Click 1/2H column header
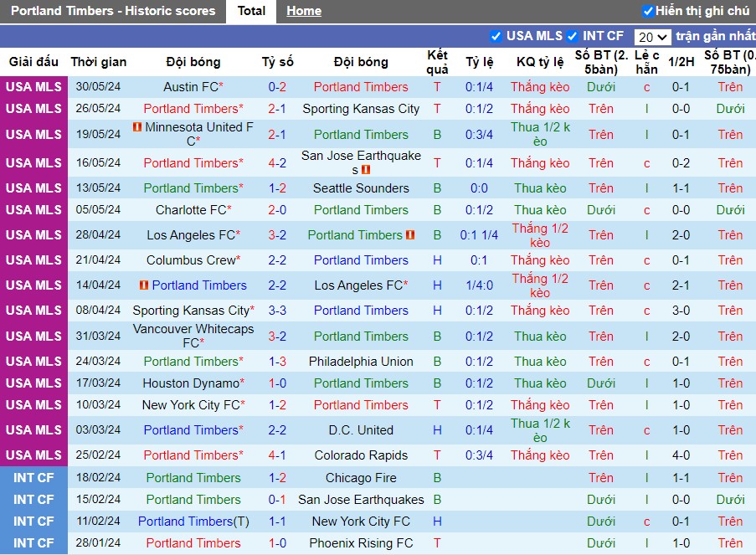The image size is (756, 555). (x=681, y=62)
